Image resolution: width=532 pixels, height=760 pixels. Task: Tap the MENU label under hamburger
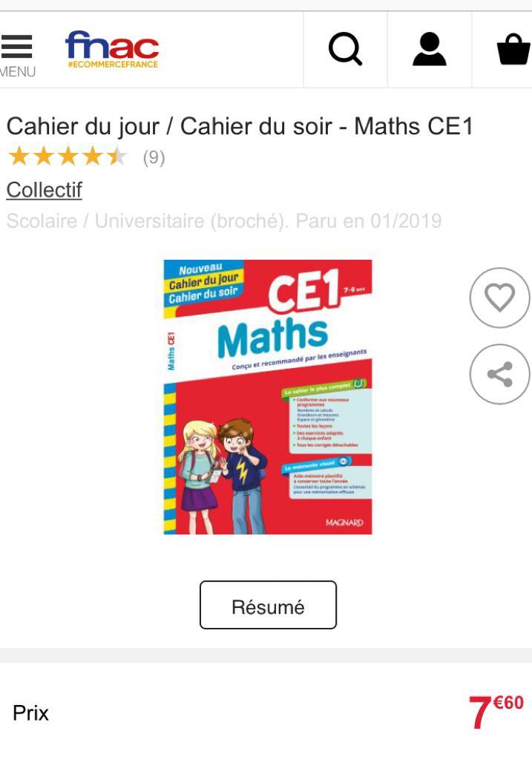18,72
